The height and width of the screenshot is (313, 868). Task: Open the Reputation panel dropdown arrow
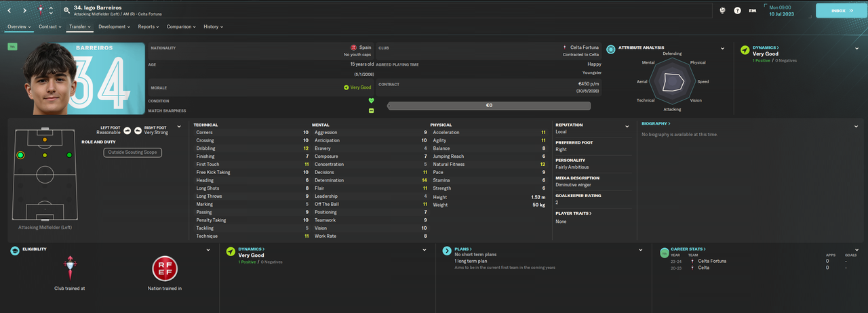(x=628, y=126)
